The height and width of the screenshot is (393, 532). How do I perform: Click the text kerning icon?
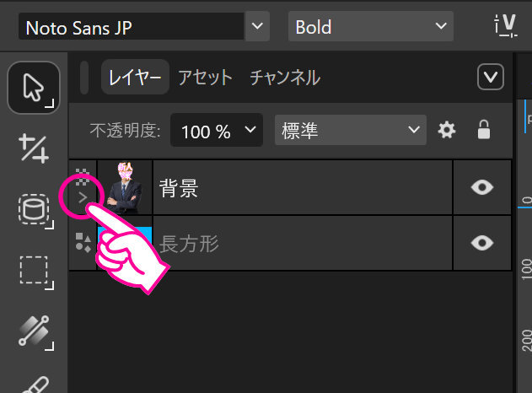(505, 27)
